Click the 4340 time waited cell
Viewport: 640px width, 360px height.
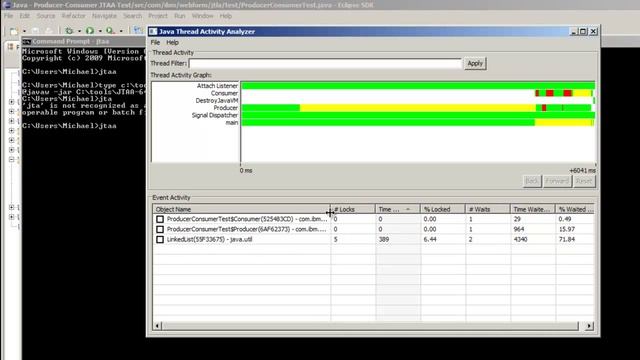pyautogui.click(x=520, y=240)
